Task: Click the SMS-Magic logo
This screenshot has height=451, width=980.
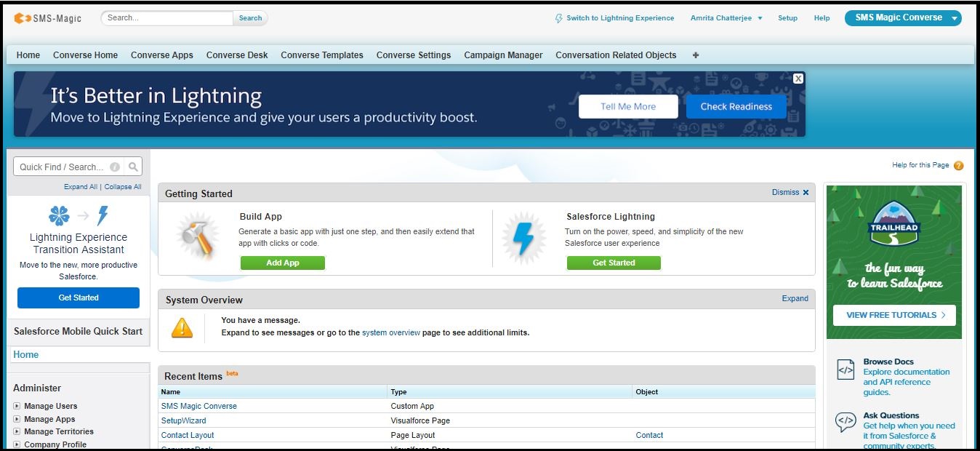Action: [48, 18]
